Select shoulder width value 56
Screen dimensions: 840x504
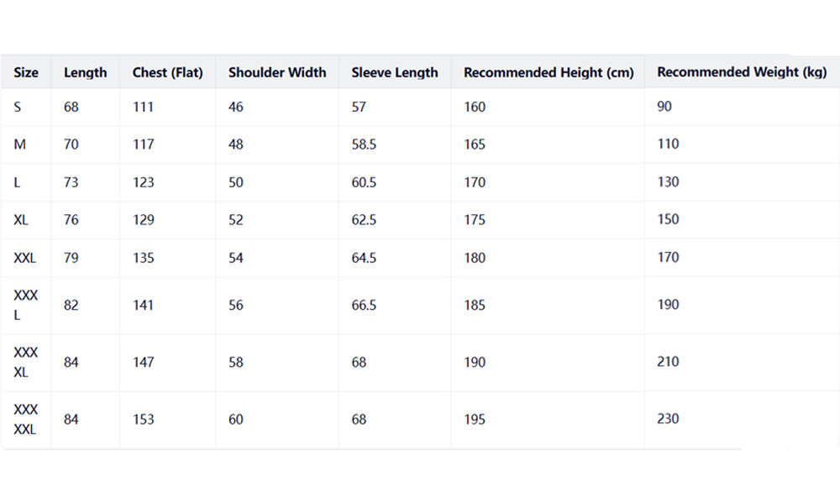coord(236,306)
